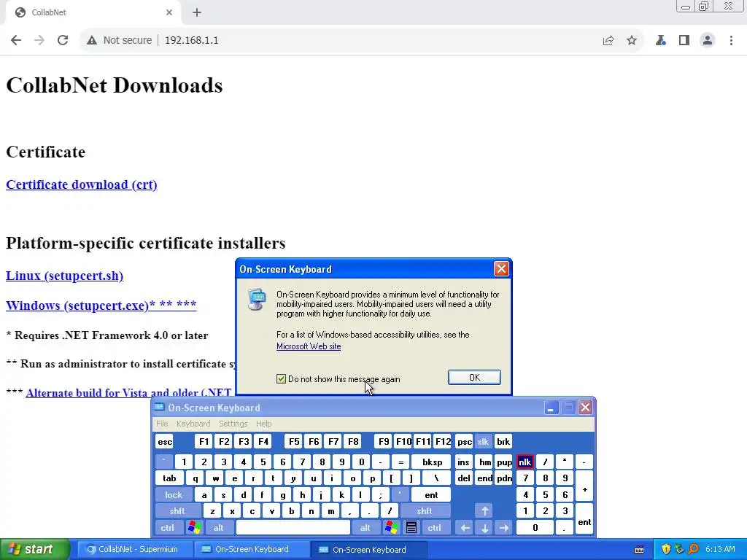747x560 pixels.
Task: Click the right arrow key on keyboard
Action: click(504, 528)
